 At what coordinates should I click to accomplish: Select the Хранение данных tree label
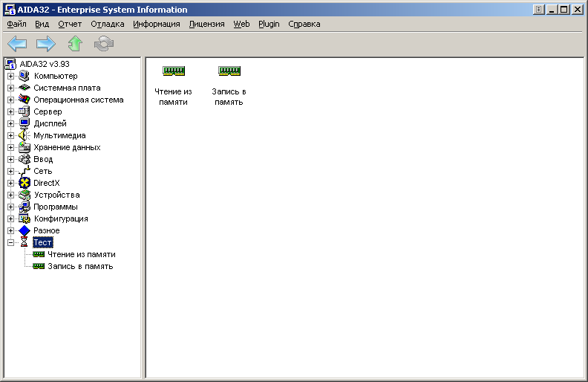[67, 147]
